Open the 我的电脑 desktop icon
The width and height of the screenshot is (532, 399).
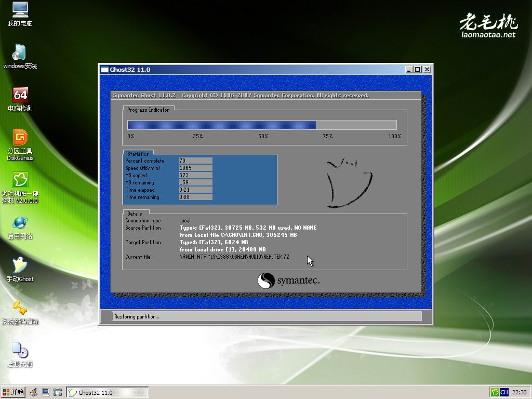pyautogui.click(x=20, y=10)
